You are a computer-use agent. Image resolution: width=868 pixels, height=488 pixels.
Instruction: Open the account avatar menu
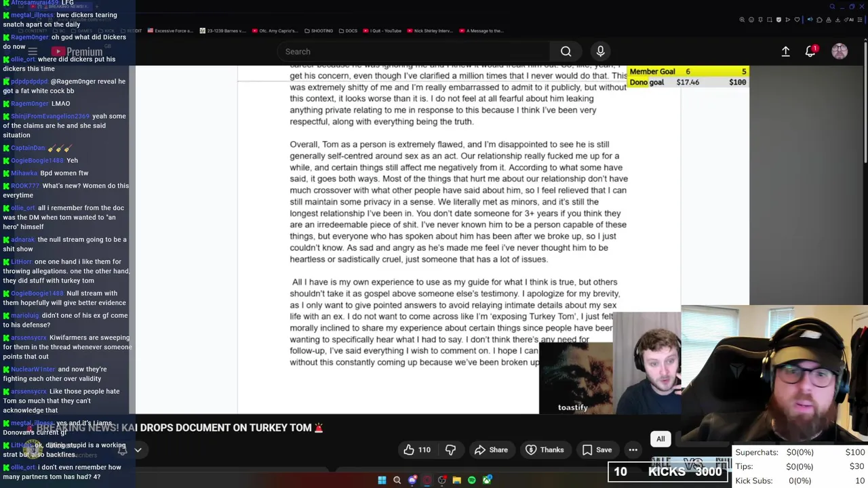[x=840, y=52]
